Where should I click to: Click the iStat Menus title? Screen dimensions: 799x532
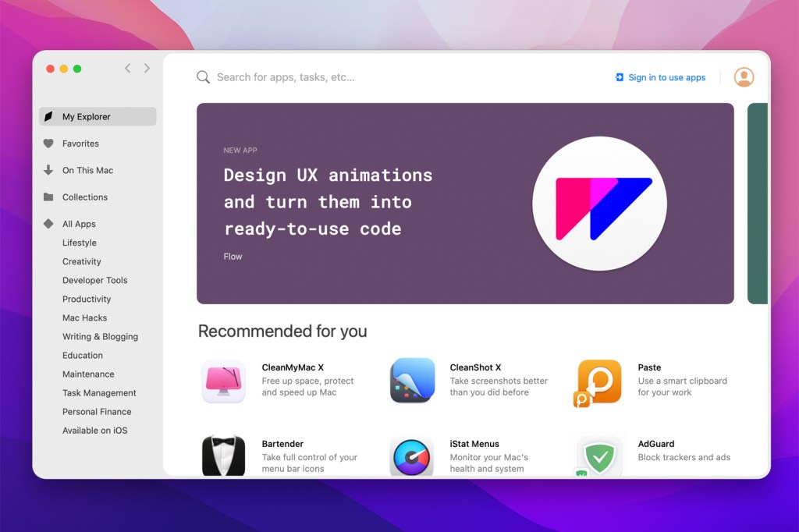474,444
